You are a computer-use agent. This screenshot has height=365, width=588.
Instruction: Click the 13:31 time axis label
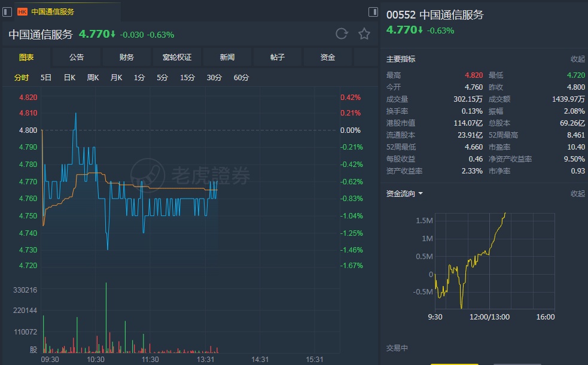click(205, 360)
